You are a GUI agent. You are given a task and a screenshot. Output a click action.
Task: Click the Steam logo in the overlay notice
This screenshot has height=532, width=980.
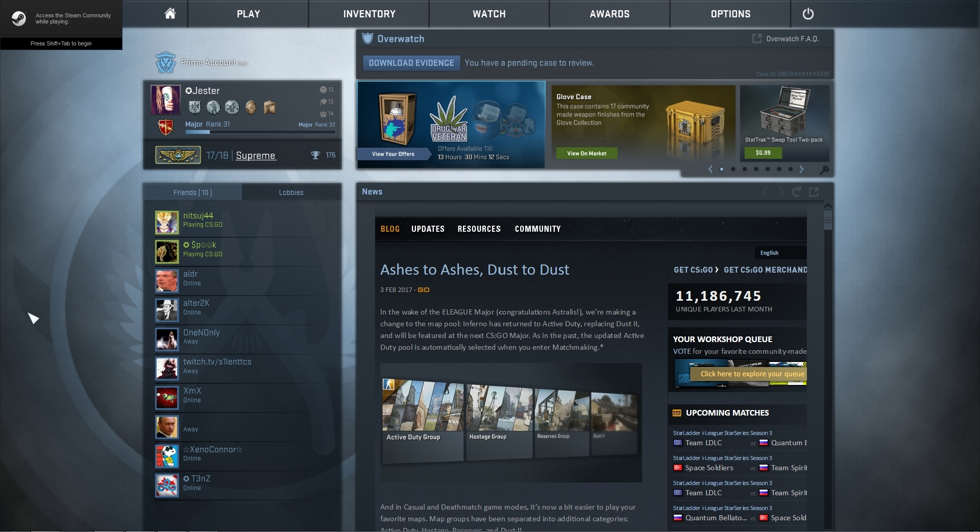point(19,18)
